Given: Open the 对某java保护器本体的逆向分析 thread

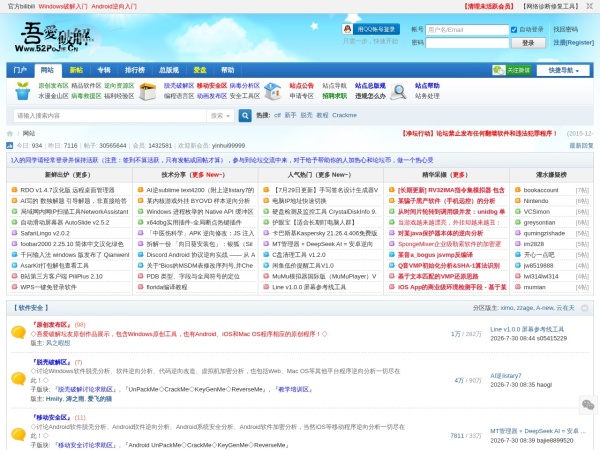Looking at the screenshot, I should [x=440, y=233].
